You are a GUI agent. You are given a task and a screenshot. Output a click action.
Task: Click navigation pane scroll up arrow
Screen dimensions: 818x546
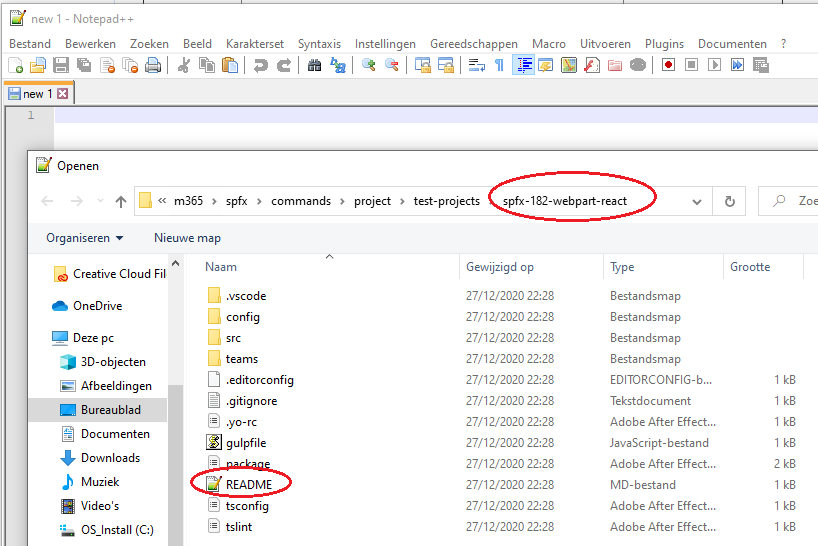coord(176,264)
